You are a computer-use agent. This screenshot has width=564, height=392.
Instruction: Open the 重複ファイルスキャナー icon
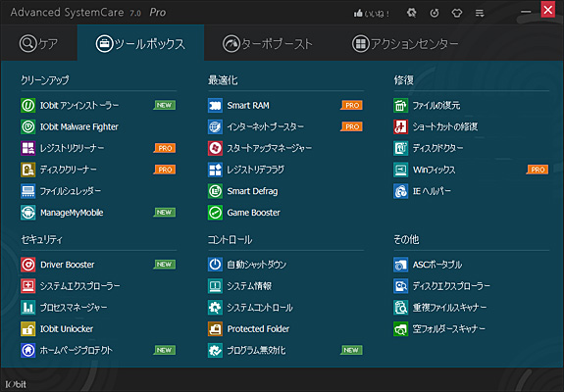tap(401, 307)
